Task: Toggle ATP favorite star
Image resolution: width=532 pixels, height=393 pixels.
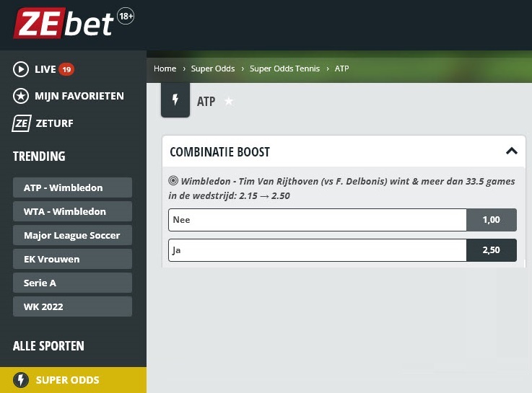Action: [229, 102]
